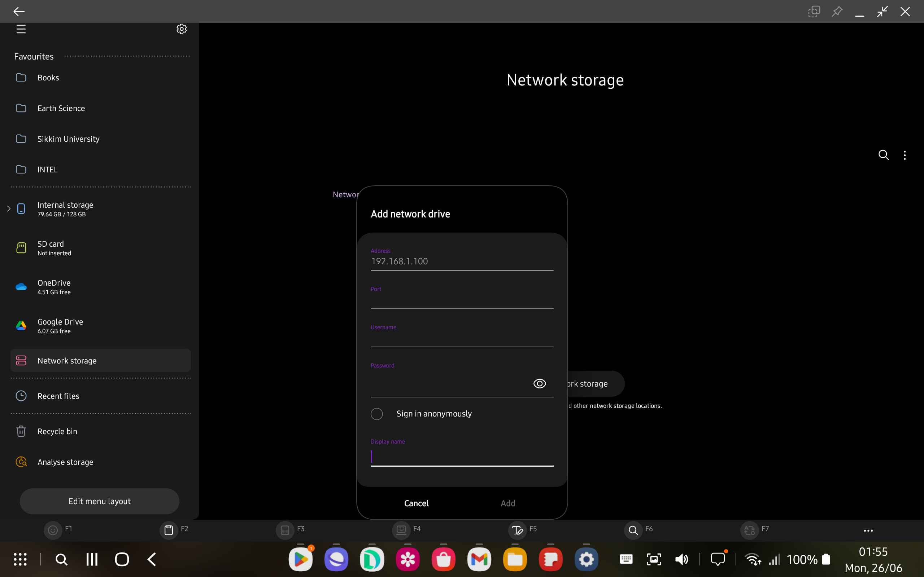924x577 pixels.
Task: Click the Recycle bin icon in sidebar
Action: tap(21, 431)
